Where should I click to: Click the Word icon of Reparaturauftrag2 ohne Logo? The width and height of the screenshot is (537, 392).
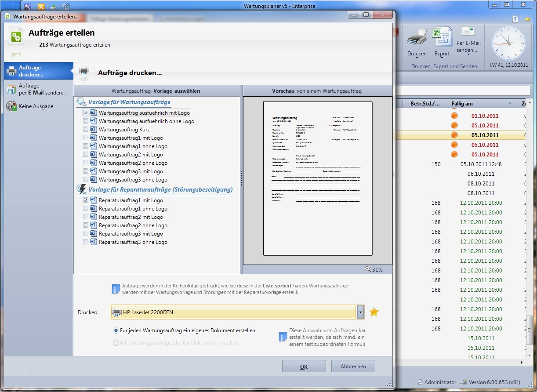[x=93, y=225]
